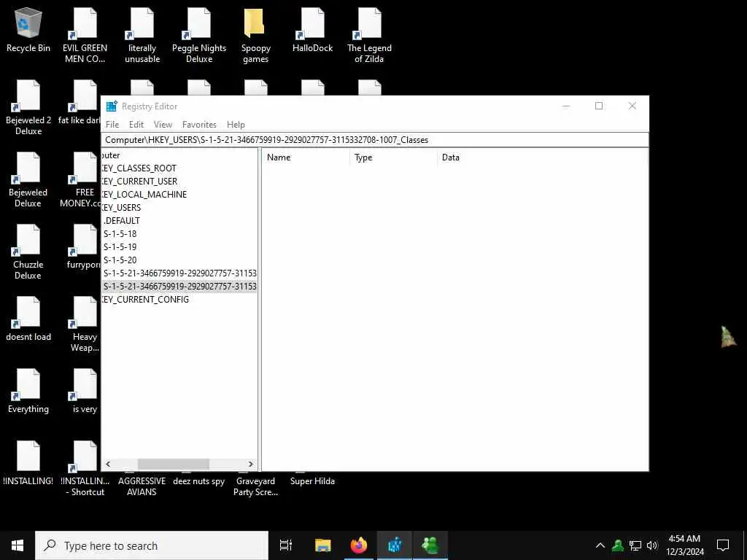Sort values by the Name column header
The height and width of the screenshot is (560, 747).
(306, 157)
